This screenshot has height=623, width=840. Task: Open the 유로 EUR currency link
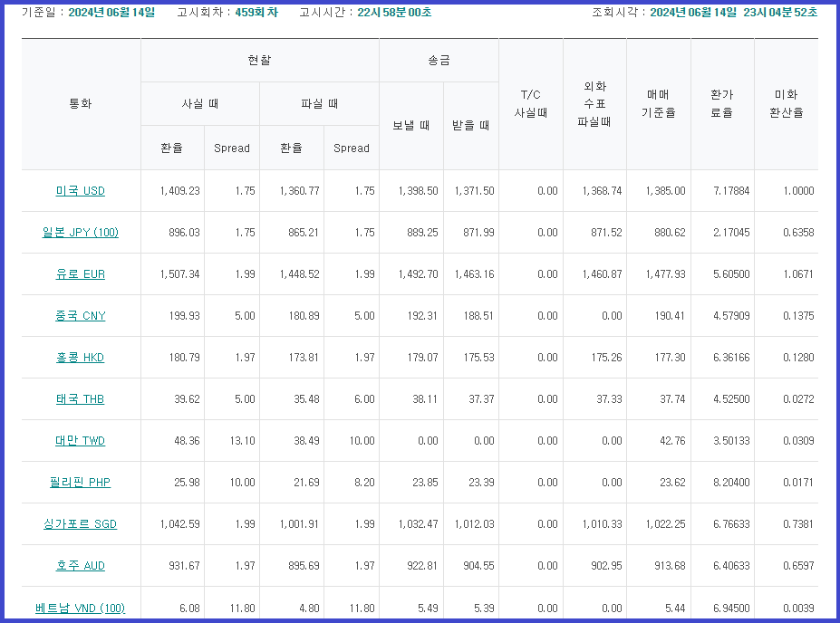pos(81,274)
